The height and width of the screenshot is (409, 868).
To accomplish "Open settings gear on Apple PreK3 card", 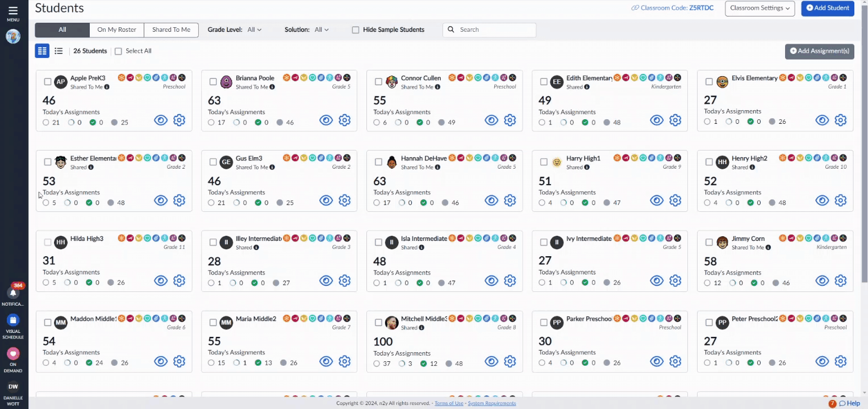I will click(179, 120).
